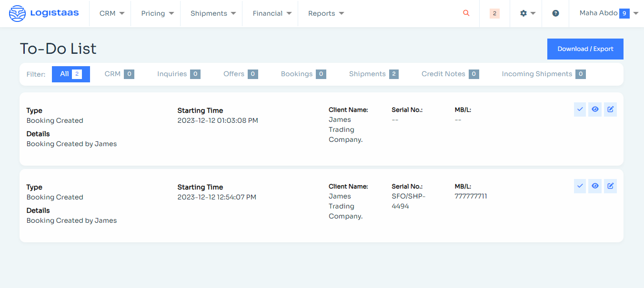Open the help icon
Screen dimensions: 644x288
pyautogui.click(x=555, y=13)
